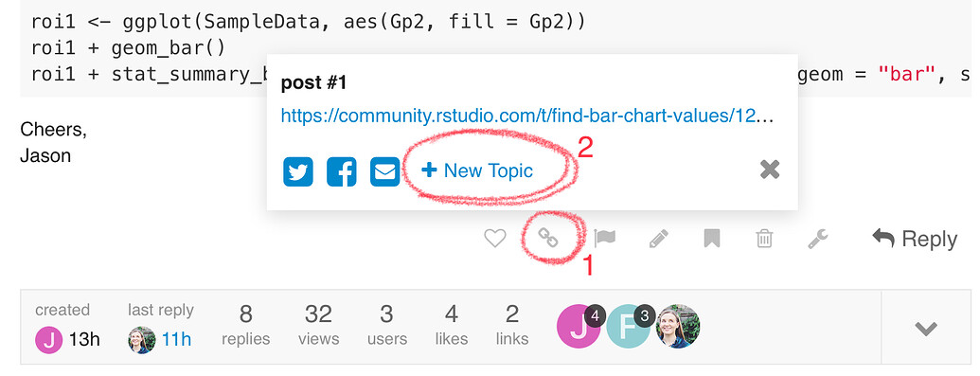Delete the post with trash icon
Viewport: 980px width, 376px height.
tap(764, 239)
